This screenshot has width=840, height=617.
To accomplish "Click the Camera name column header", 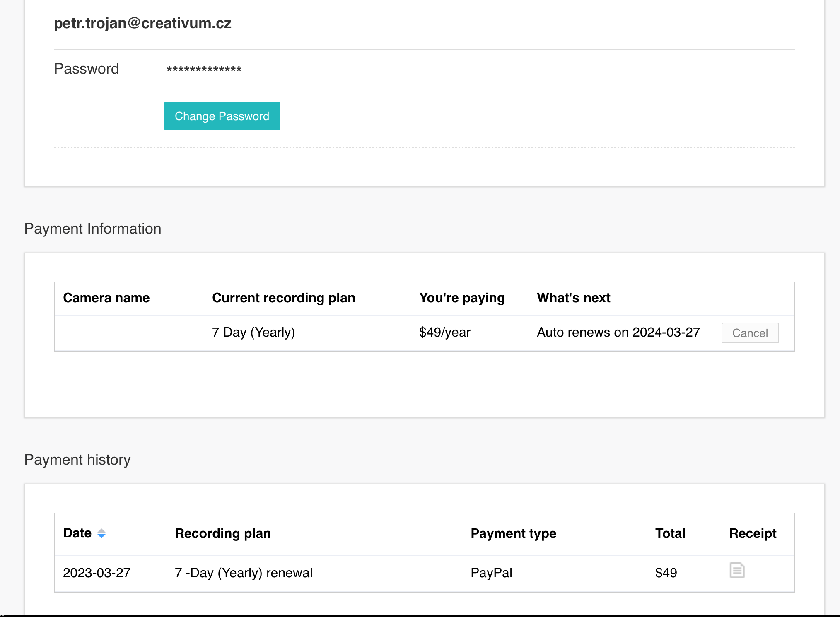I will pyautogui.click(x=106, y=298).
